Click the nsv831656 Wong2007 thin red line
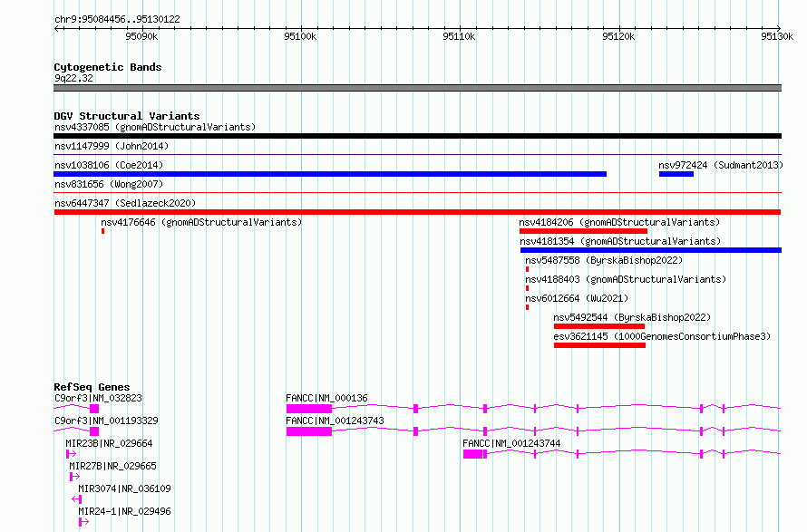807x532 pixels. (417, 192)
